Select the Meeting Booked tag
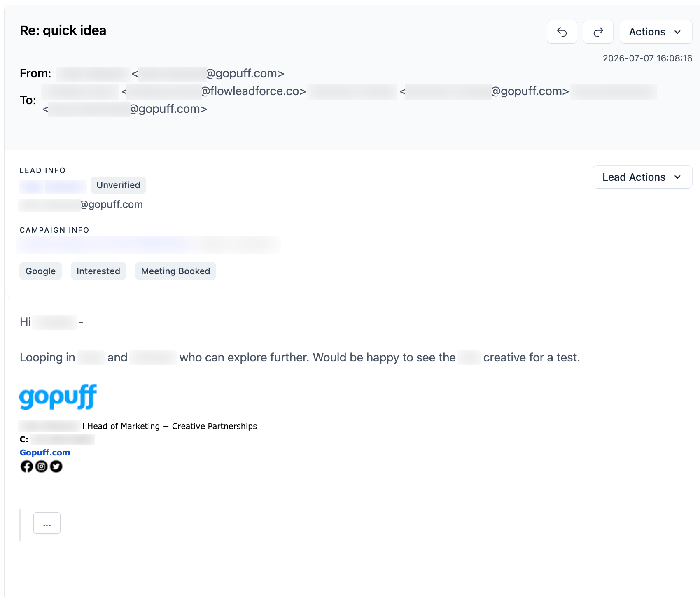Image resolution: width=700 pixels, height=597 pixels. (175, 271)
